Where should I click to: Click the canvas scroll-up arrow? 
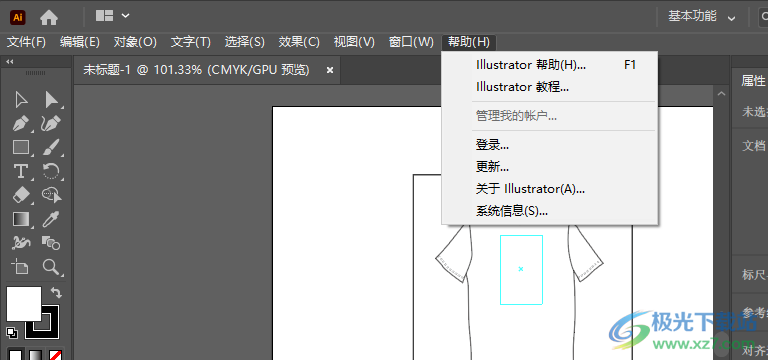coord(720,93)
